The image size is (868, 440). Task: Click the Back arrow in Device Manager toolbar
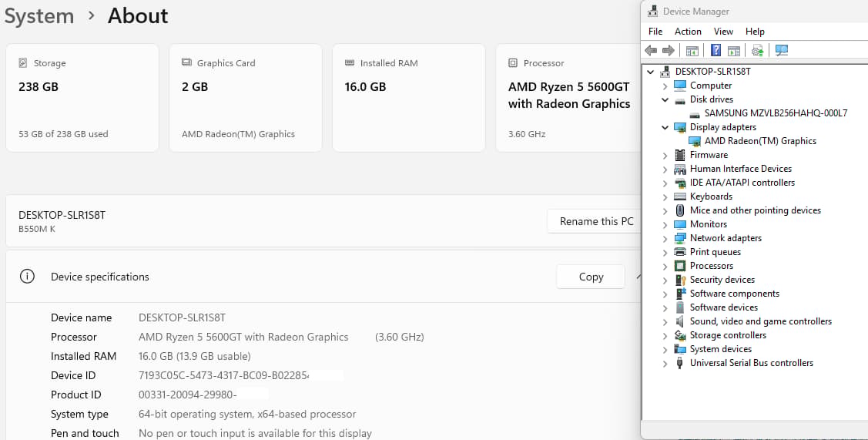(x=651, y=50)
